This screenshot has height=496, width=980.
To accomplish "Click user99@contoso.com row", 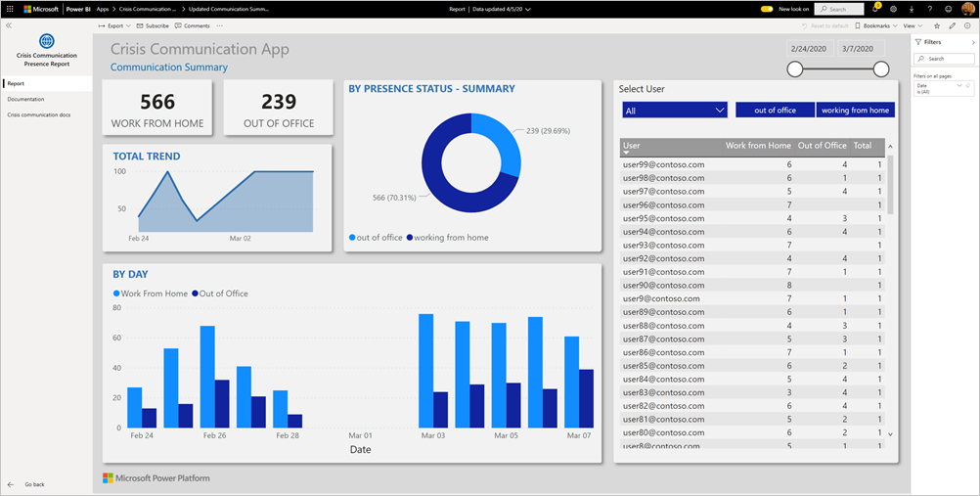I will pos(752,164).
